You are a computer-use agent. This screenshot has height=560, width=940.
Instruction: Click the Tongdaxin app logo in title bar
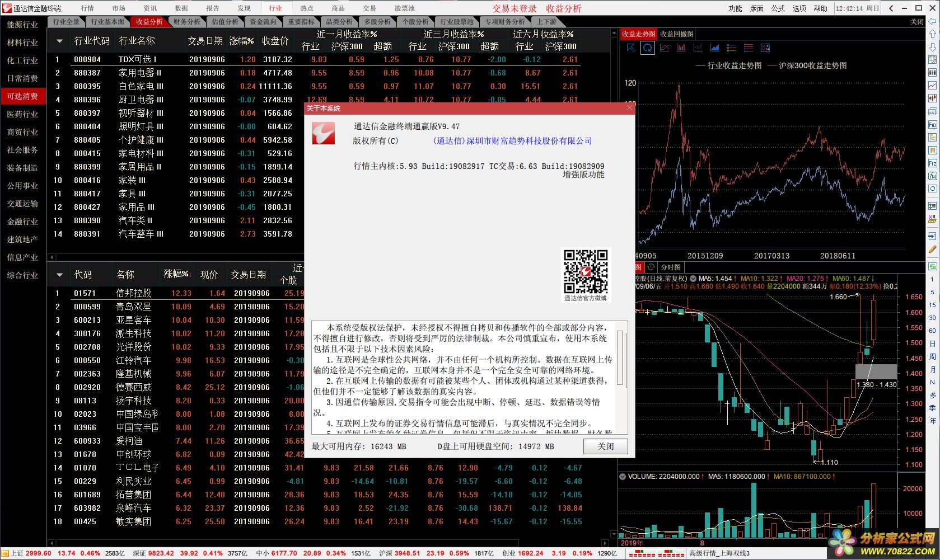click(6, 8)
